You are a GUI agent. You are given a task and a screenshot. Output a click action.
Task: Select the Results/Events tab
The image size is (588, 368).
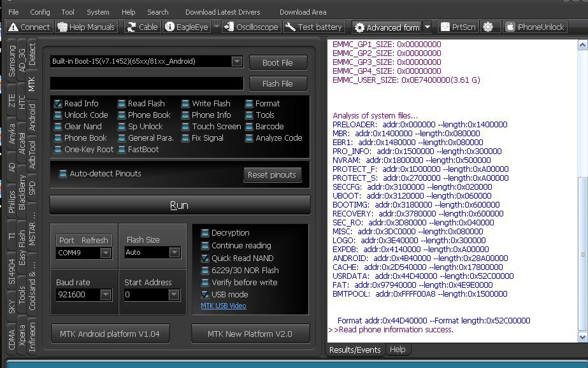pyautogui.click(x=355, y=350)
